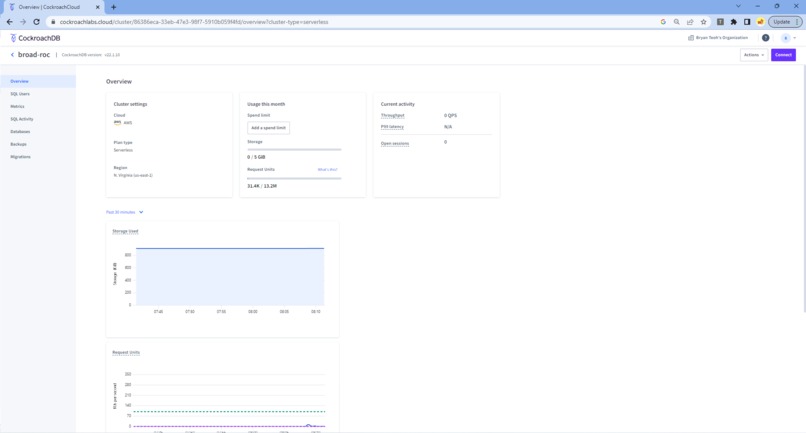The image size is (806, 433).
Task: Click the N. Virginia region value
Action: tap(133, 175)
